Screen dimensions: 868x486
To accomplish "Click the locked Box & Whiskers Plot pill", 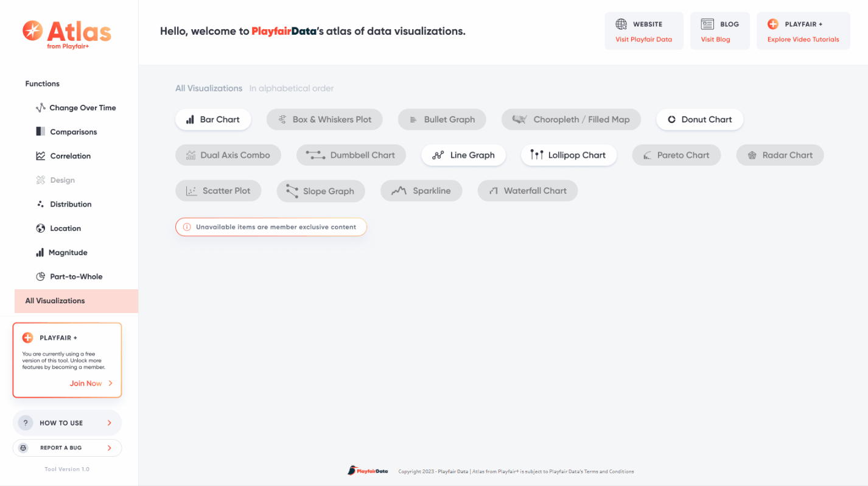I will pyautogui.click(x=324, y=119).
